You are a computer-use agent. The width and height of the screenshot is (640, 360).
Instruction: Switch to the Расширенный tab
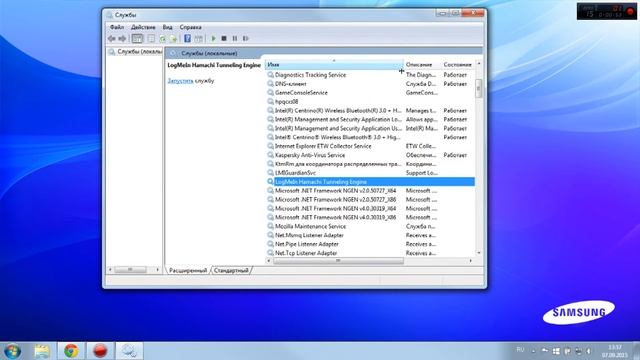pos(188,270)
